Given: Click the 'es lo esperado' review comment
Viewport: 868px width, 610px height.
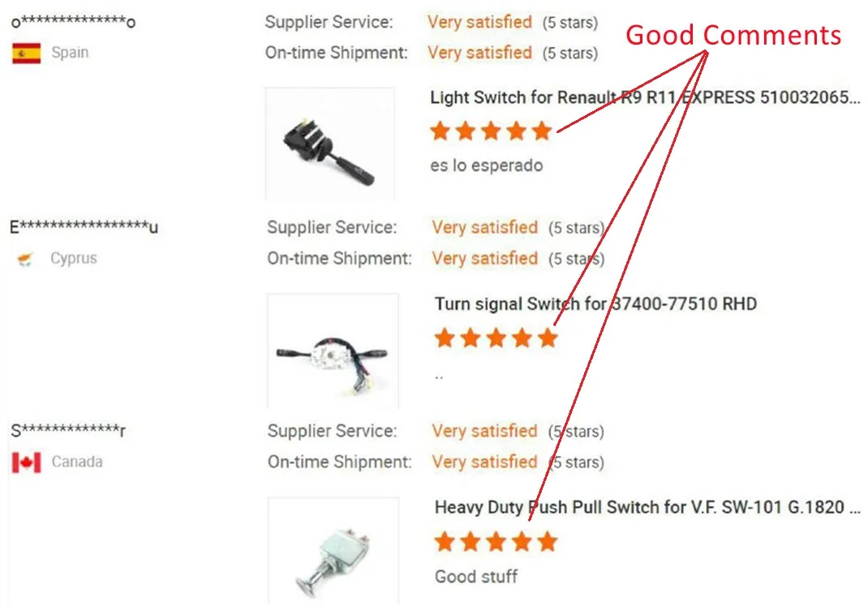Looking at the screenshot, I should click(487, 165).
